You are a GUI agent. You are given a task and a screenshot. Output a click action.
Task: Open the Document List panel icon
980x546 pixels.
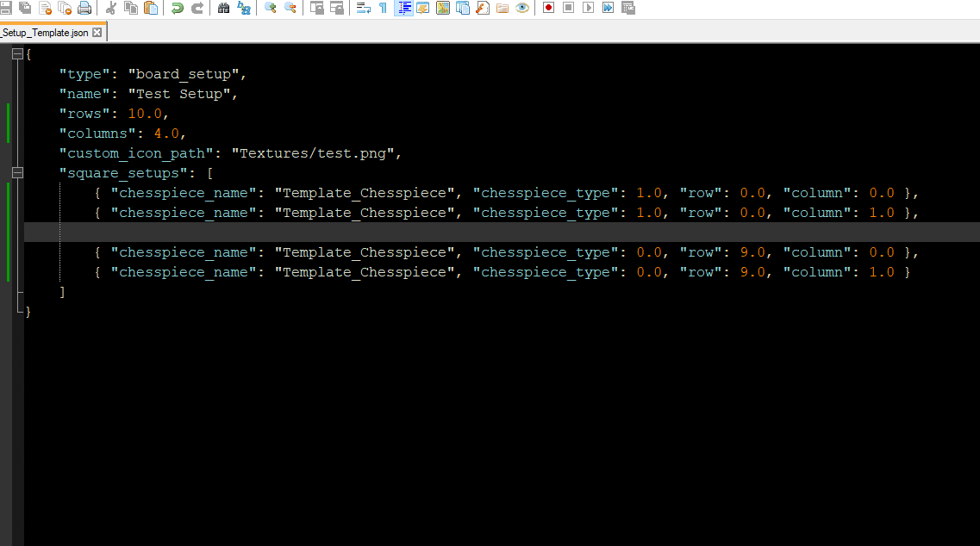[463, 8]
